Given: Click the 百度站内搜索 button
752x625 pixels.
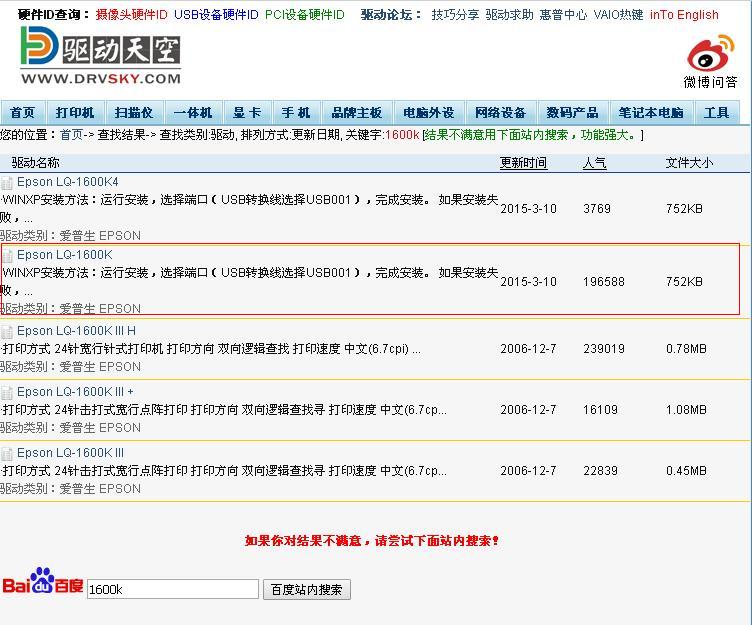Looking at the screenshot, I should [307, 590].
